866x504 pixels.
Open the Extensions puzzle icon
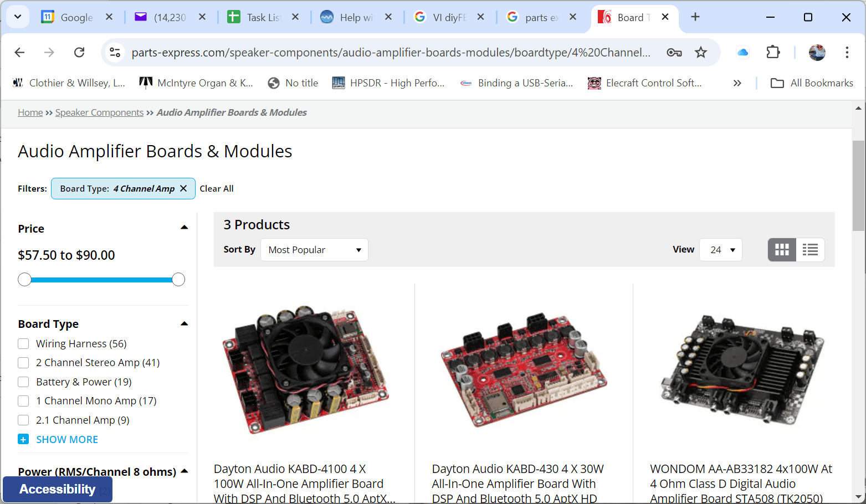coord(773,52)
